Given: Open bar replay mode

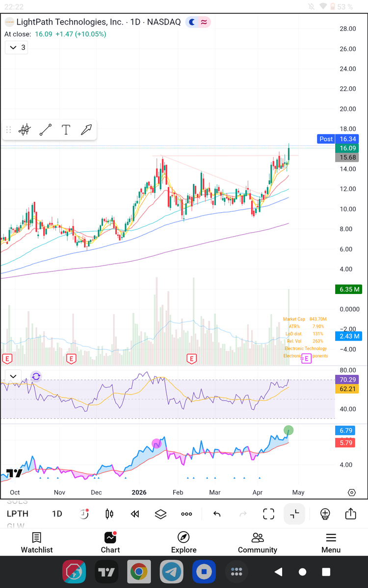Looking at the screenshot, I should 135,514.
